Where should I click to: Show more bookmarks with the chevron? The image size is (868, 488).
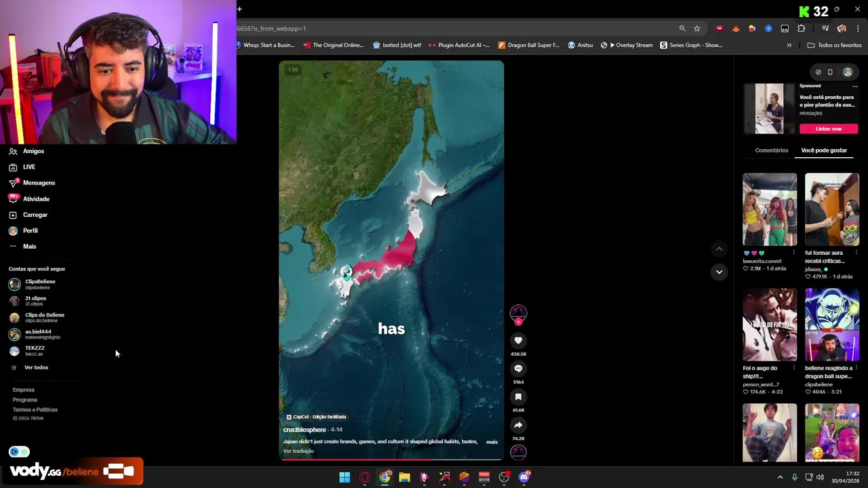click(x=789, y=45)
